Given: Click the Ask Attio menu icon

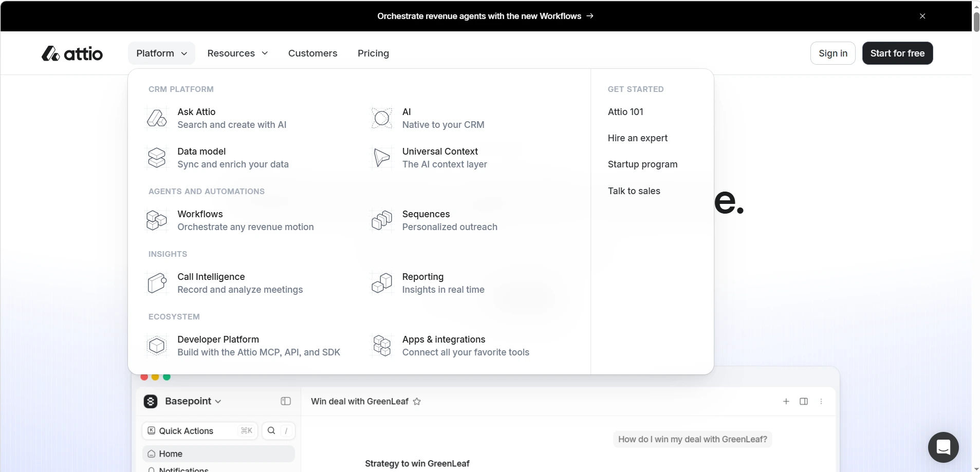Looking at the screenshot, I should (157, 118).
